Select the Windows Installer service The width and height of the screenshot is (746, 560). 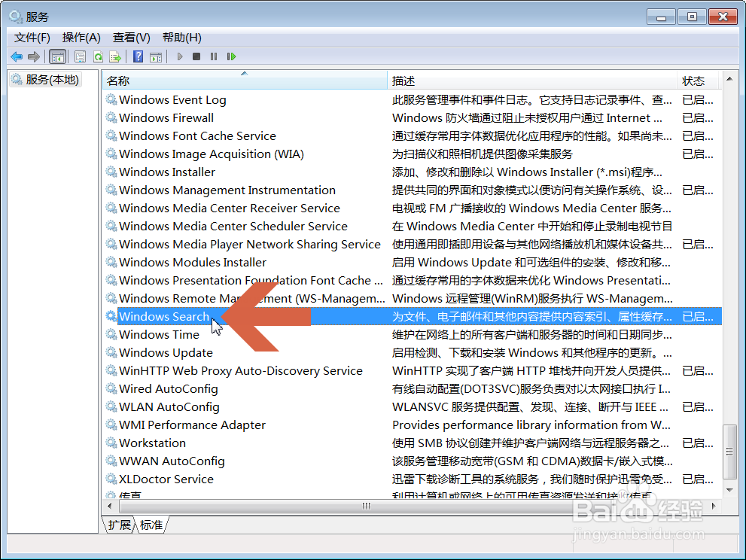(x=412, y=172)
